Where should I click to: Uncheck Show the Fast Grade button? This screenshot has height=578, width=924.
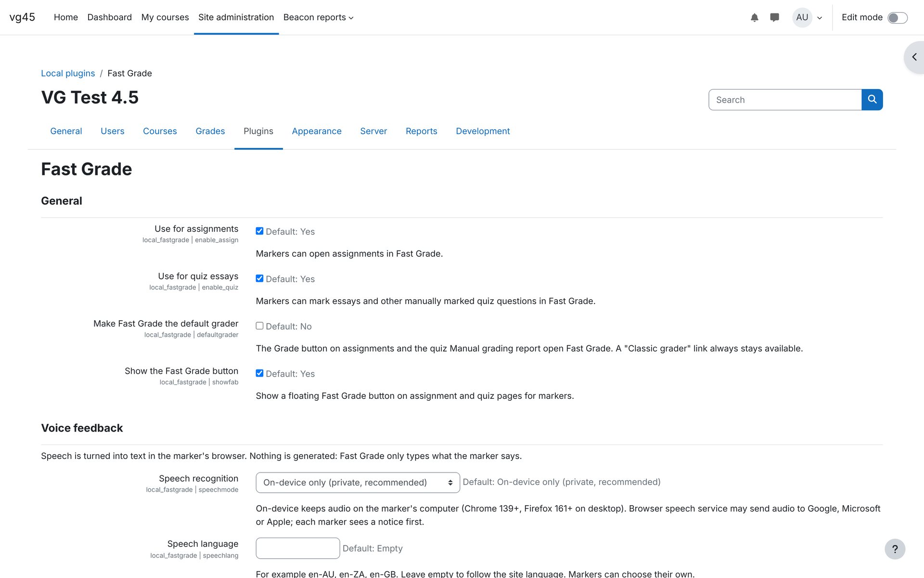tap(259, 373)
